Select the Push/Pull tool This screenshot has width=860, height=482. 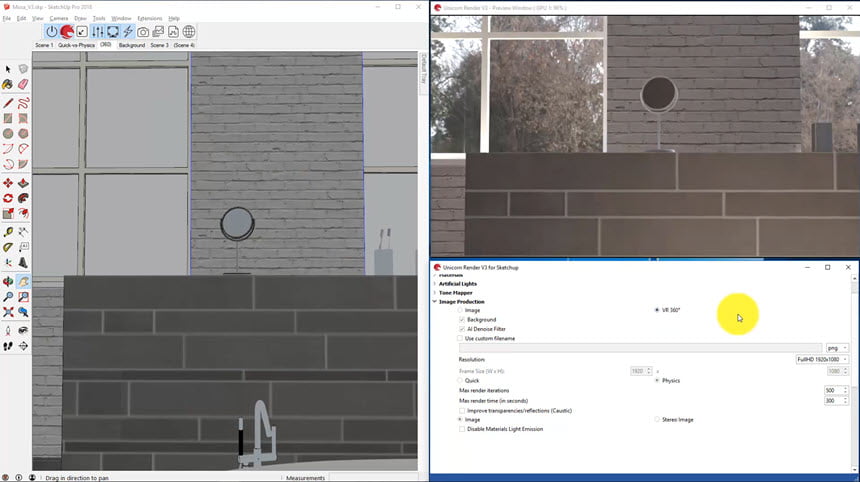click(x=23, y=183)
